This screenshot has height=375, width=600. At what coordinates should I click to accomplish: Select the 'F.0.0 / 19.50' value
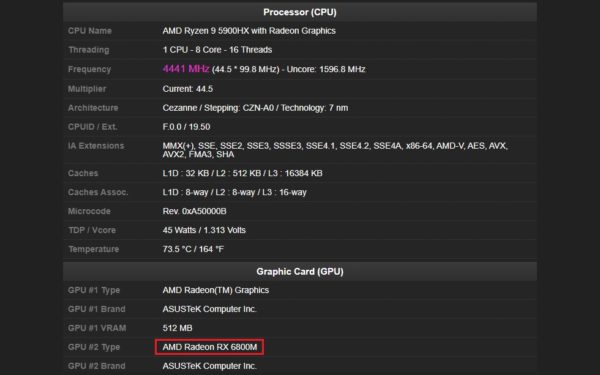(x=186, y=127)
